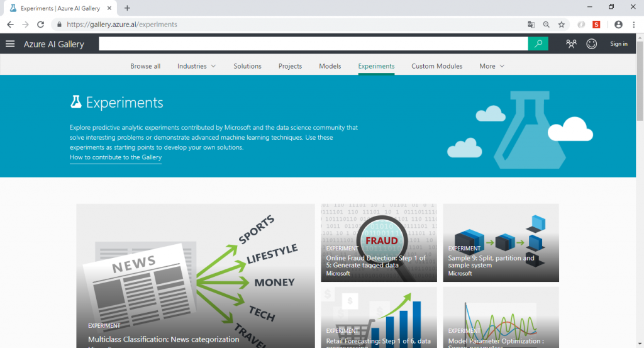The width and height of the screenshot is (644, 348).
Task: Open Sample 9: Split, partition experiment
Action: 501,242
